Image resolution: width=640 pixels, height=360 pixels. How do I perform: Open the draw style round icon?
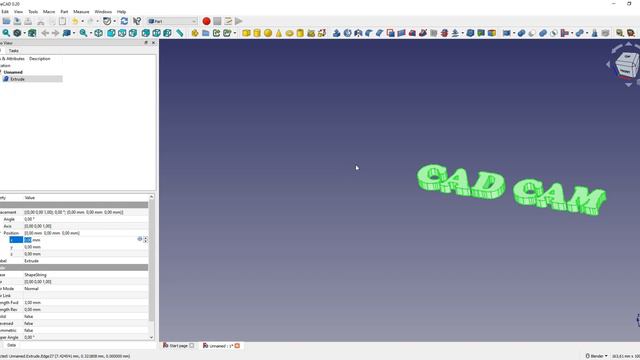click(x=18, y=33)
